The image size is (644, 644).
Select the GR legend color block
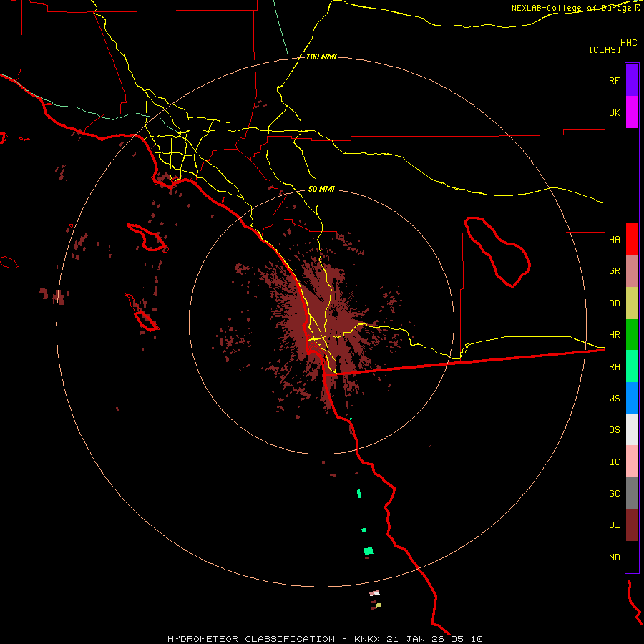coord(632,271)
